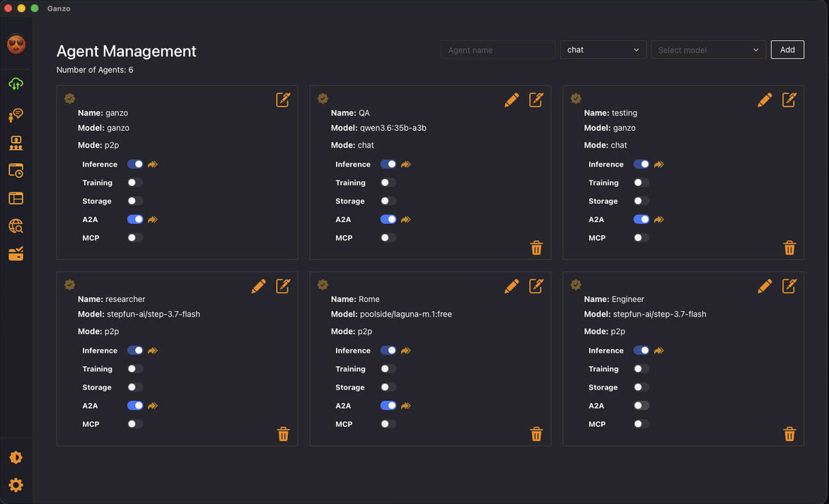This screenshot has width=829, height=504.
Task: Delete the Rome agent with trash icon
Action: click(537, 434)
